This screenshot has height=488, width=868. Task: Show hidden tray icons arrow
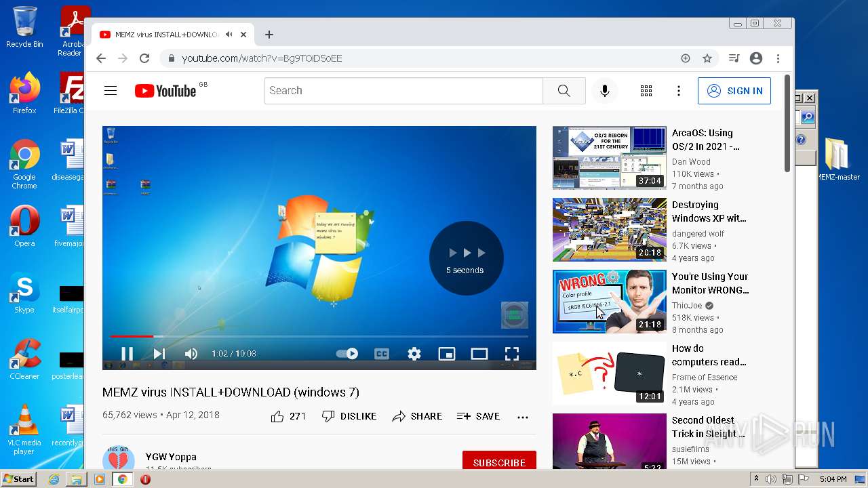pyautogui.click(x=756, y=479)
